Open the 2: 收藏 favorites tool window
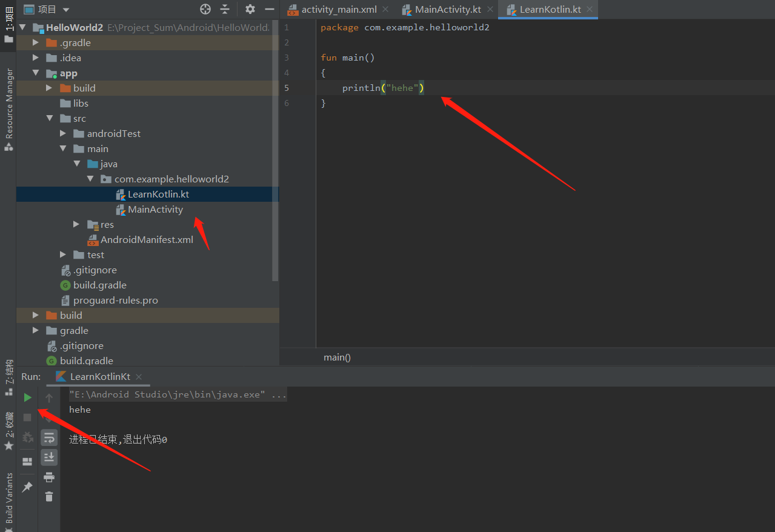The image size is (775, 532). [8, 431]
